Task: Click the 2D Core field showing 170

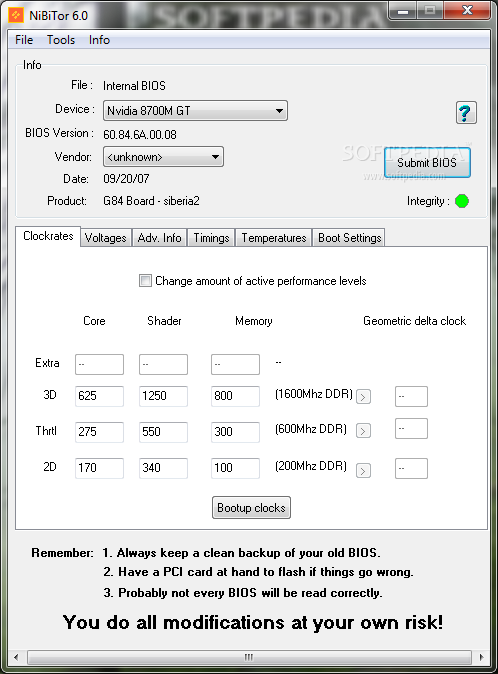Action: pyautogui.click(x=99, y=468)
